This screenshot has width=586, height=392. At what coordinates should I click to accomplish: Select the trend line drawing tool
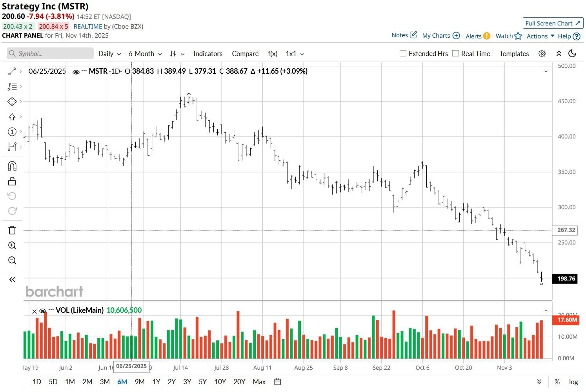point(12,71)
